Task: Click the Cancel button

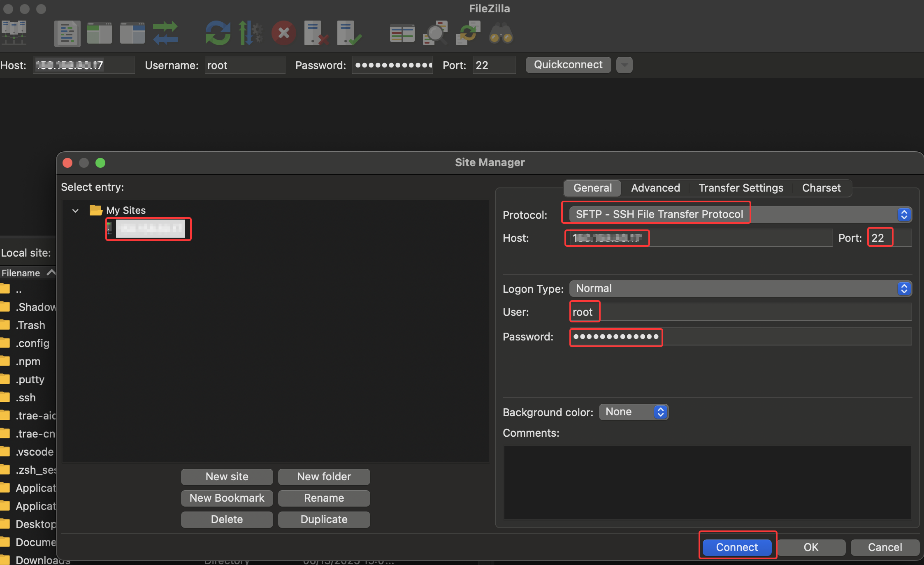Action: click(885, 547)
